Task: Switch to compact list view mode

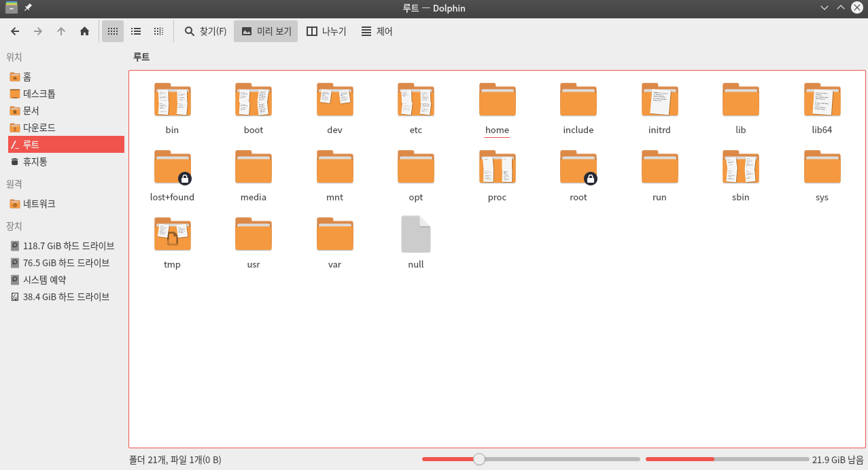Action: (x=136, y=31)
